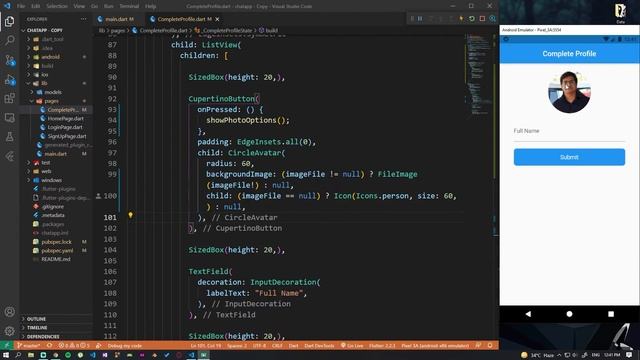Screen dimensions: 640x360
Task: Open the notifications bell in the status bar
Action: (490, 346)
